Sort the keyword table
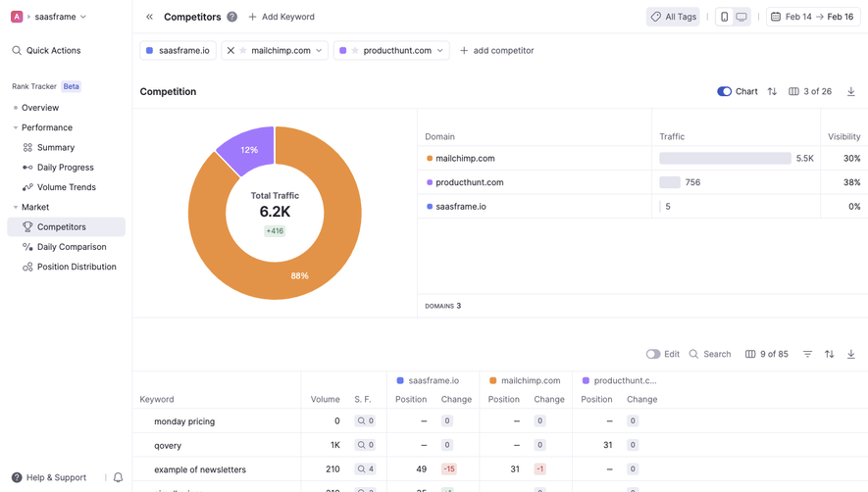 click(x=829, y=354)
